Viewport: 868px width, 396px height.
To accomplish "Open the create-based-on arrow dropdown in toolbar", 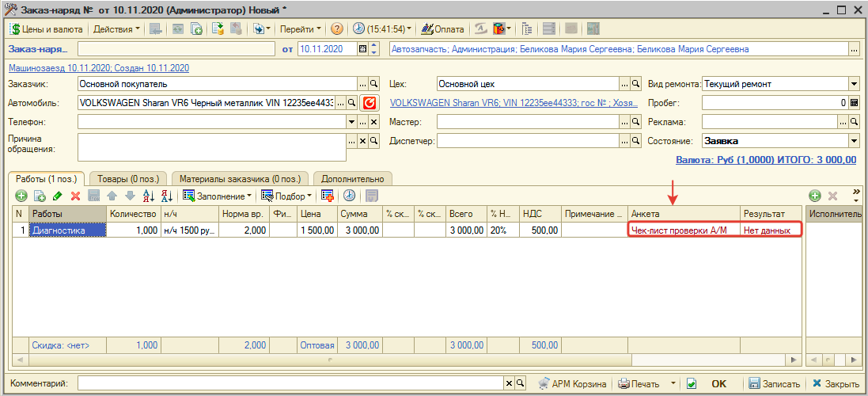I will [x=261, y=29].
